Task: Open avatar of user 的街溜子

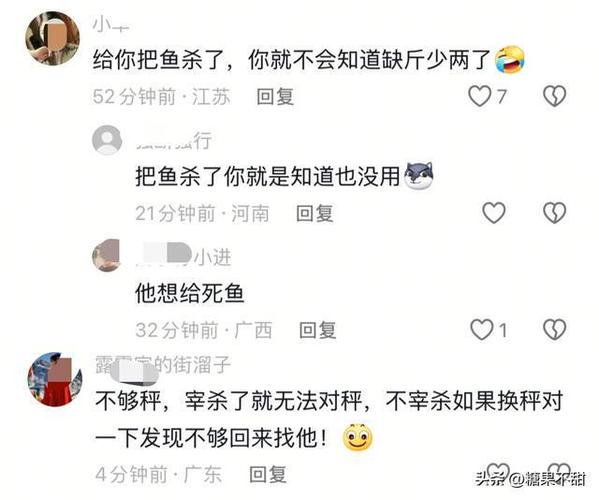Action: pos(55,379)
